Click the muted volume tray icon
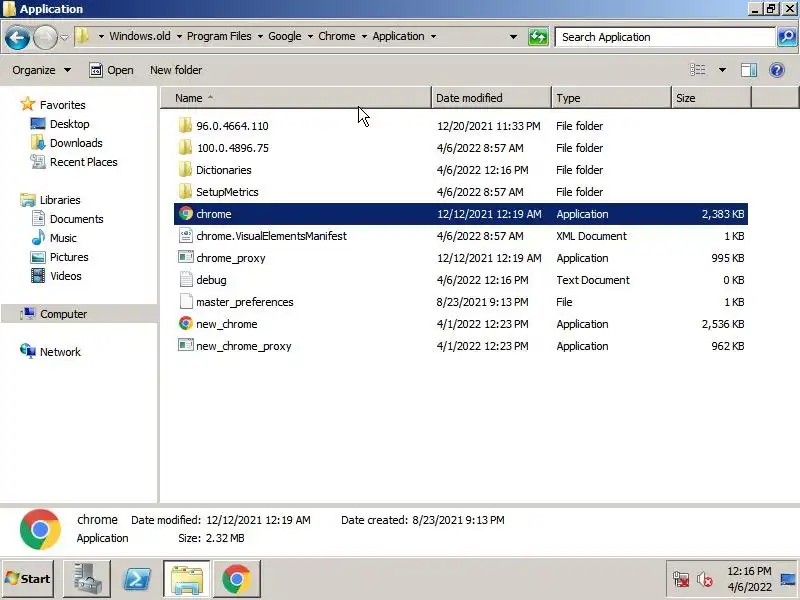Viewport: 800px width, 600px height. coord(705,579)
